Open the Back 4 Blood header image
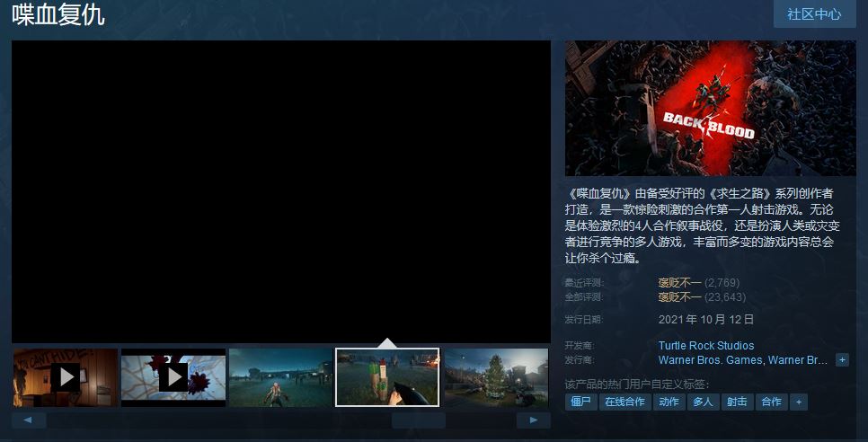 coord(710,108)
